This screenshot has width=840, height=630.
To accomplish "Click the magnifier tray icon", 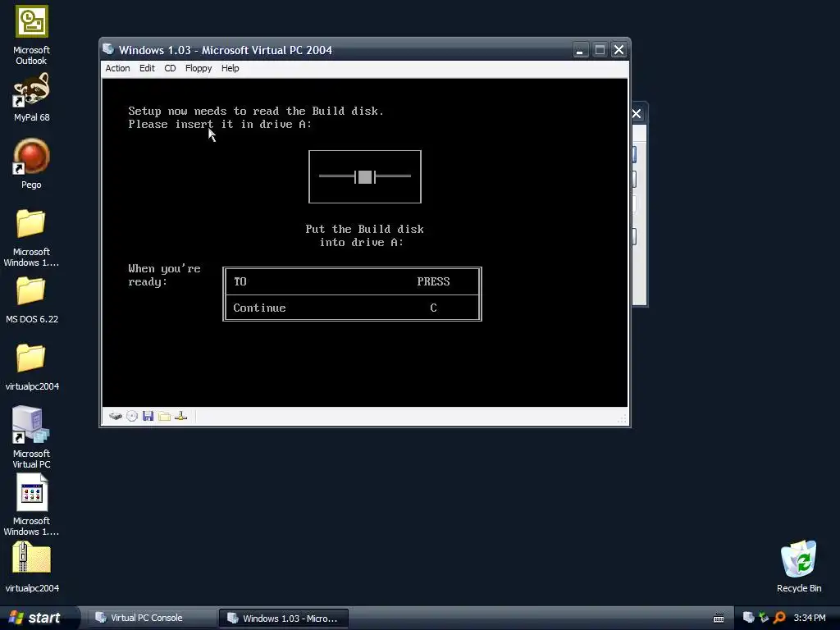I will point(779,618).
